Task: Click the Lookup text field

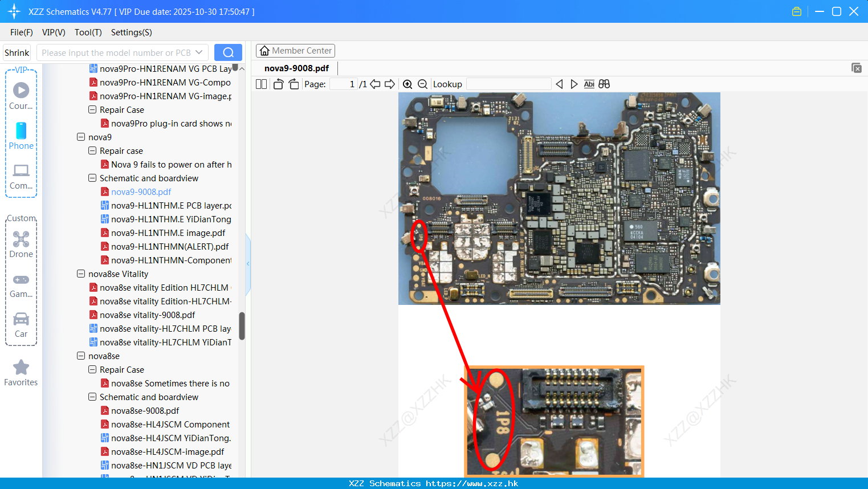Action: pyautogui.click(x=508, y=84)
